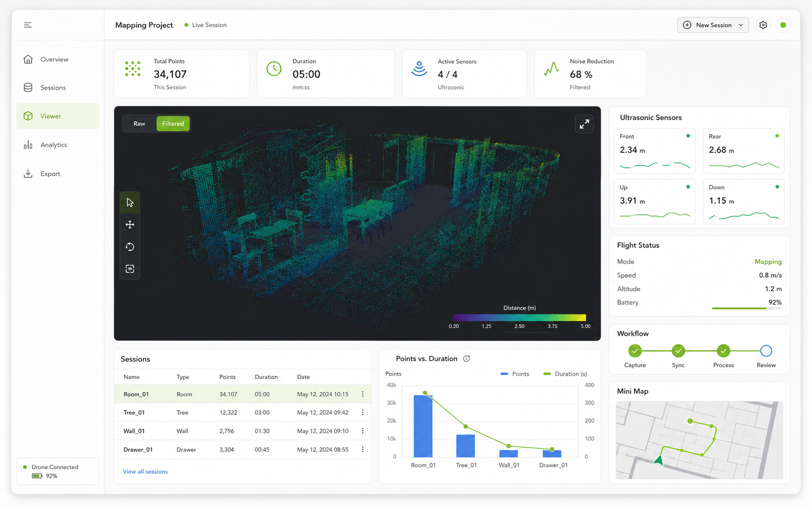Select the pan move tool

(x=130, y=225)
